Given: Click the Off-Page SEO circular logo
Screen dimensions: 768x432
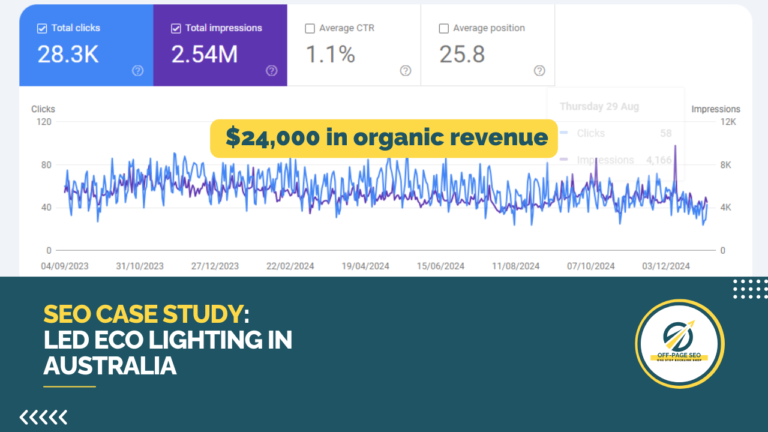Looking at the screenshot, I should [679, 344].
